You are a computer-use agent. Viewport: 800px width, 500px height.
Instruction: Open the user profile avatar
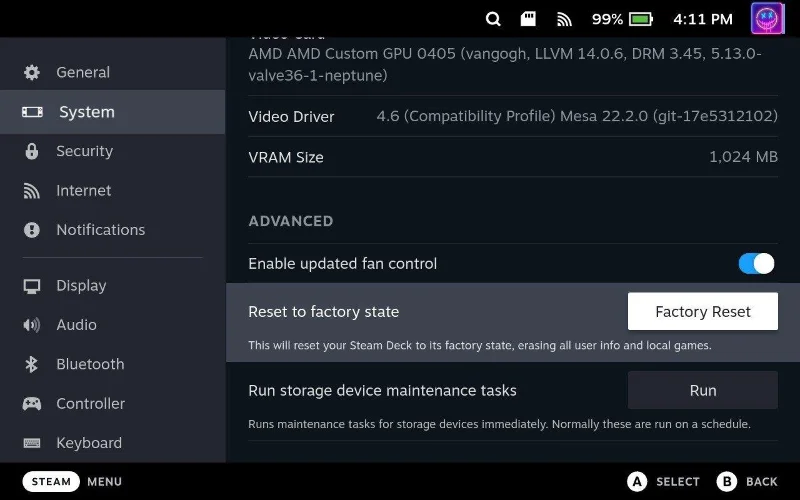click(767, 19)
